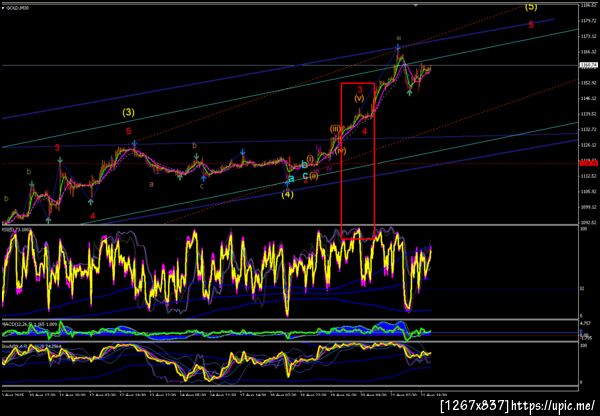Select the yellow (4) wave label
This screenshot has height=416, width=600.
(287, 194)
